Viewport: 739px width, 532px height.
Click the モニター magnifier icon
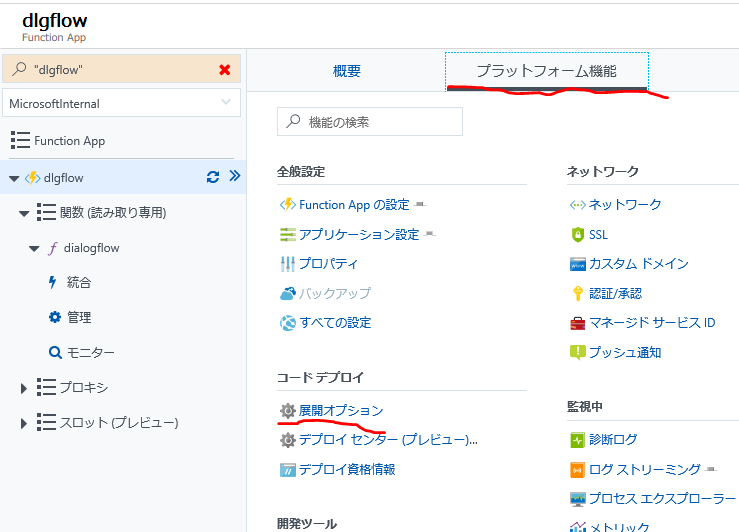(55, 352)
